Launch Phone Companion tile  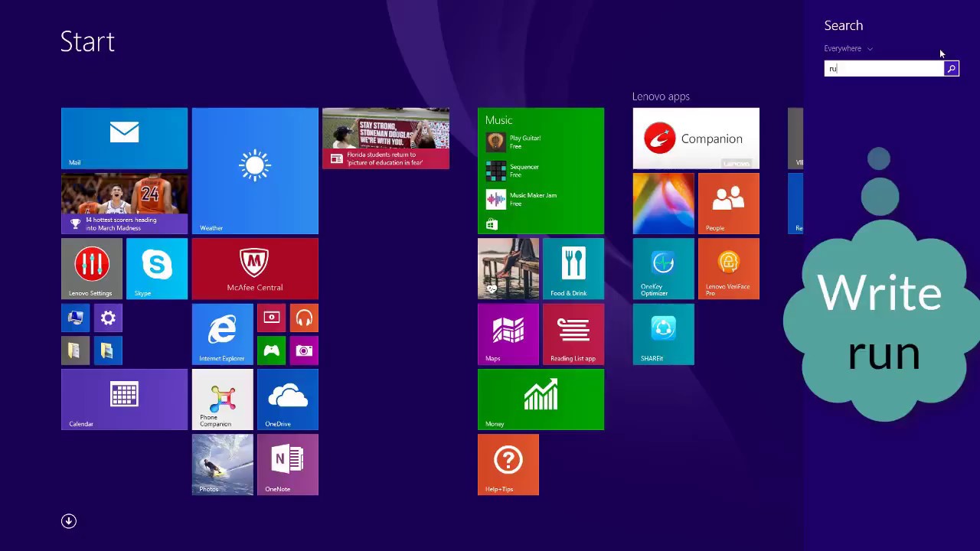pyautogui.click(x=223, y=399)
